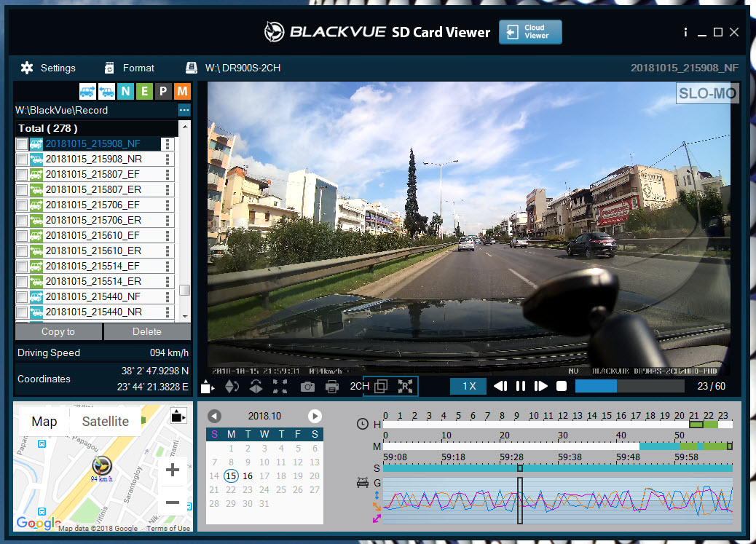Pop out the video panel

[x=208, y=386]
